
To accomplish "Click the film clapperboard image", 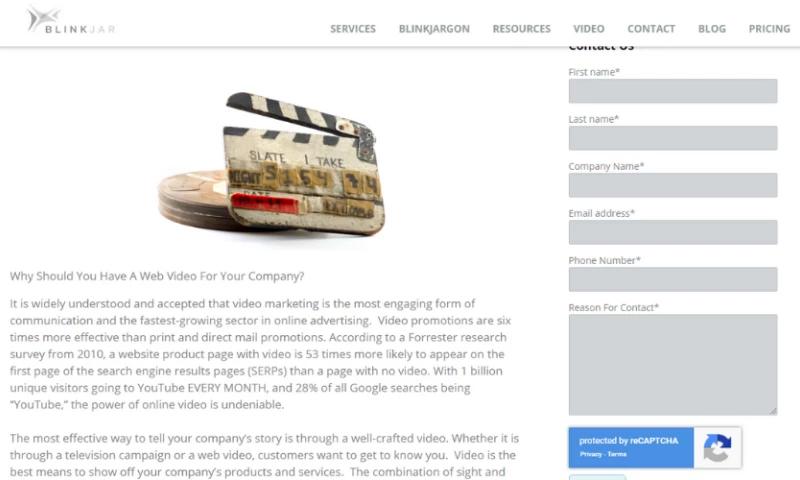I will click(x=271, y=164).
